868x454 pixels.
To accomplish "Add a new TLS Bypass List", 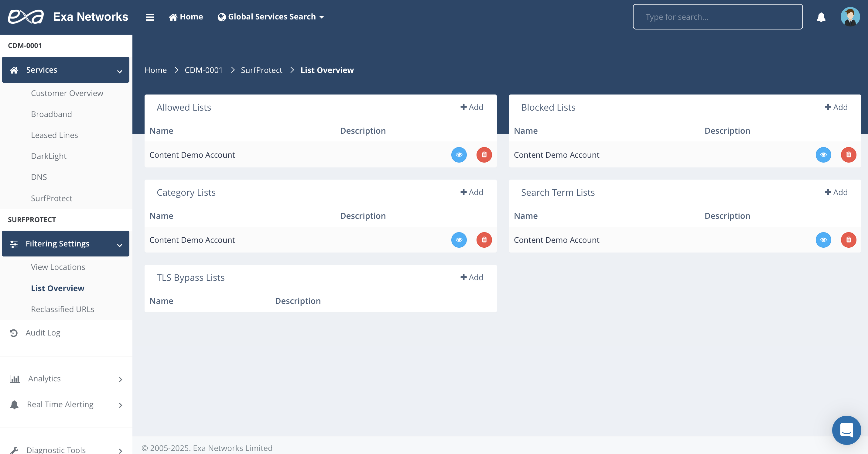I will click(x=472, y=277).
